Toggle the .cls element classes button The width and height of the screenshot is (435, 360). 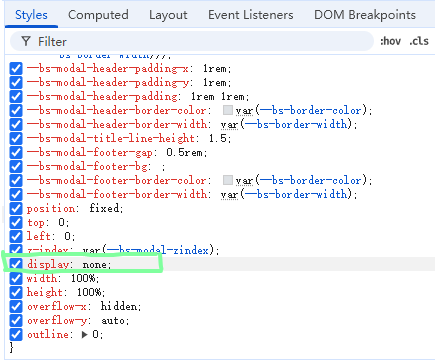click(x=419, y=41)
